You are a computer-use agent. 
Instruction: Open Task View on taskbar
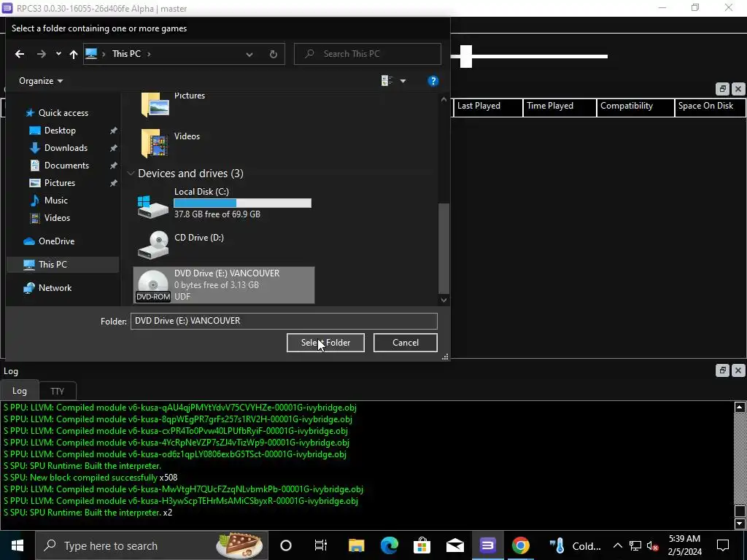point(321,545)
